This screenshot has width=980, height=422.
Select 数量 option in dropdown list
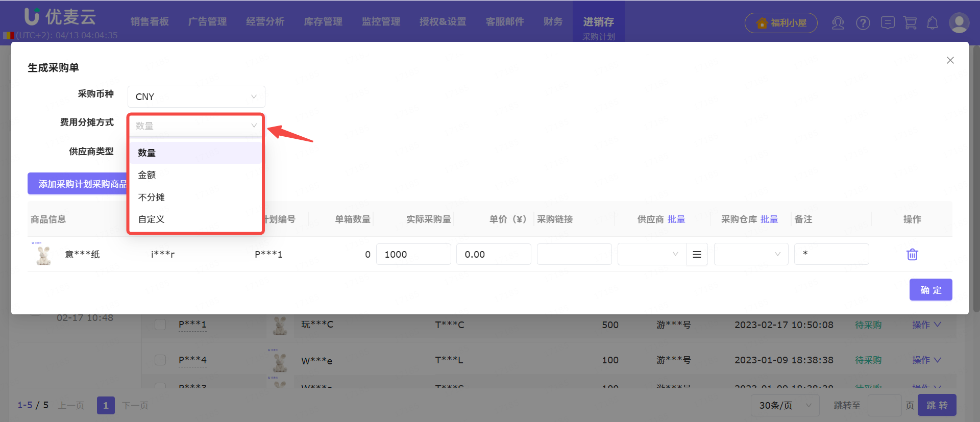pyautogui.click(x=196, y=153)
